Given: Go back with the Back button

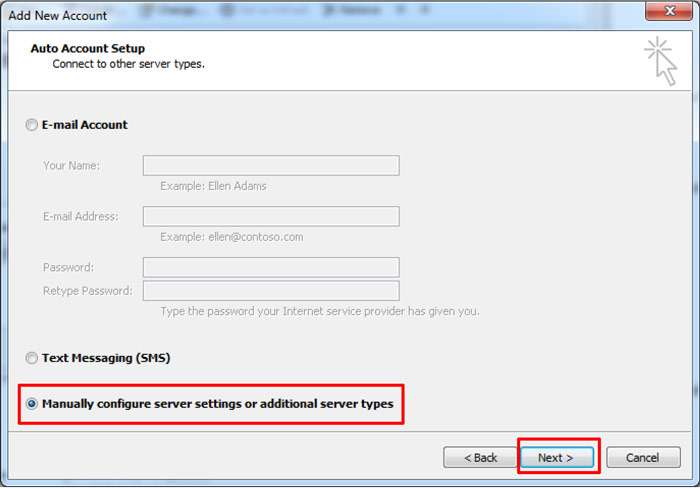Looking at the screenshot, I should pos(480,458).
